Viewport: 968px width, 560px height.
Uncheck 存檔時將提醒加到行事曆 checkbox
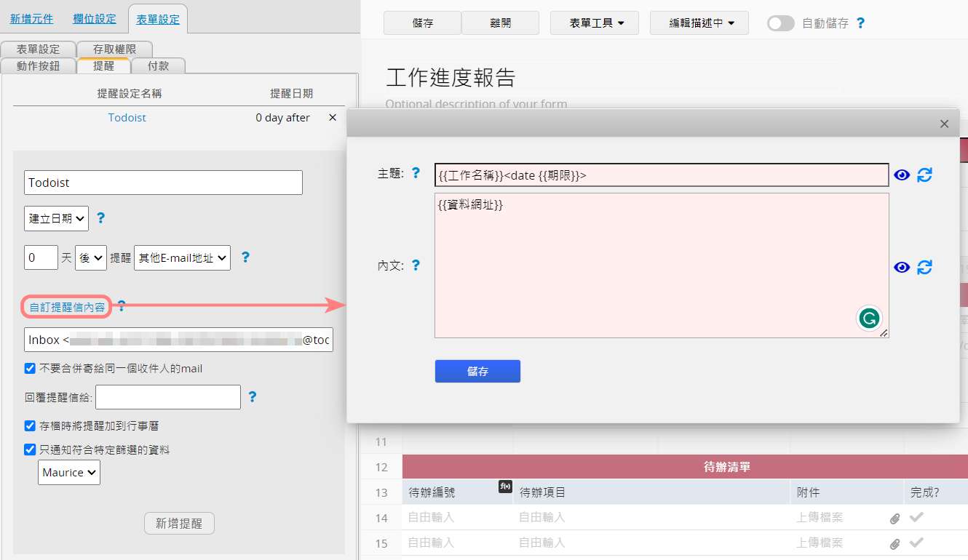click(x=30, y=425)
